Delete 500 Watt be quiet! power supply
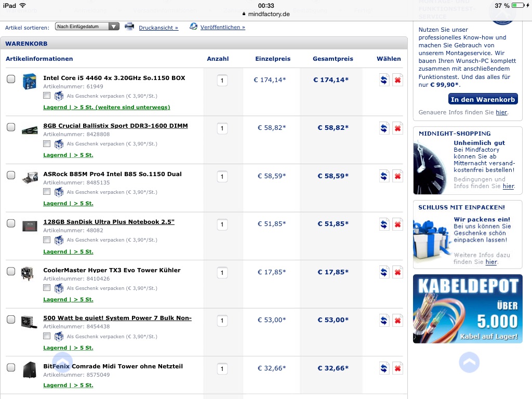 click(x=397, y=320)
